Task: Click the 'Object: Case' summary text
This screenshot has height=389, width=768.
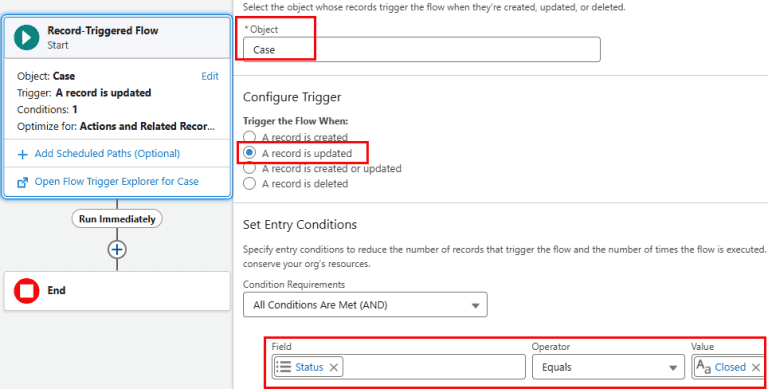Action: point(46,76)
